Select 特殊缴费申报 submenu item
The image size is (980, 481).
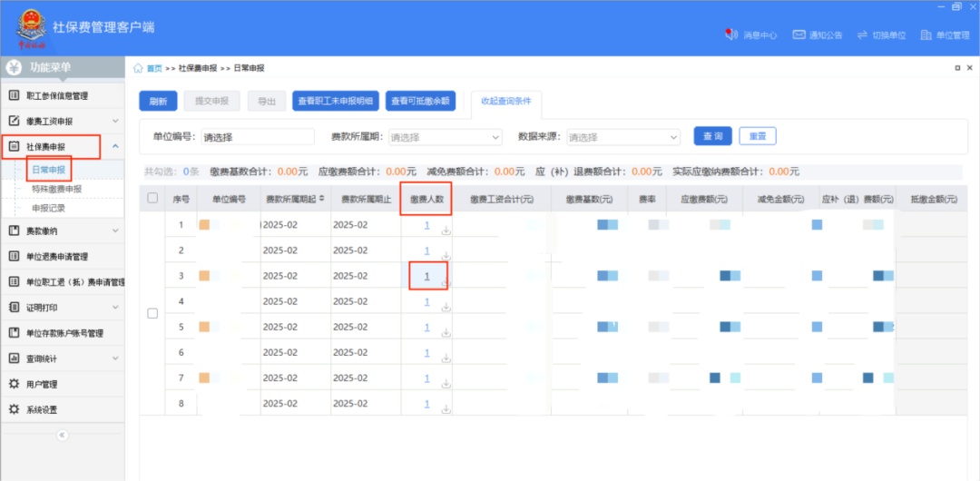pos(56,189)
